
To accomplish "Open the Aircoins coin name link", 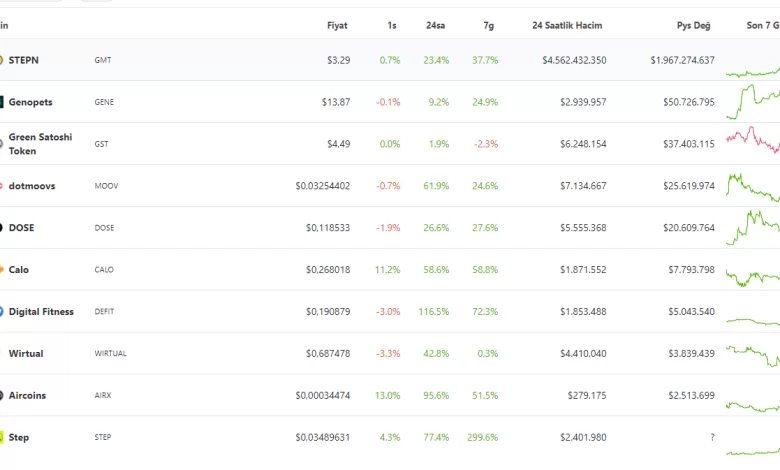I will coord(27,396).
